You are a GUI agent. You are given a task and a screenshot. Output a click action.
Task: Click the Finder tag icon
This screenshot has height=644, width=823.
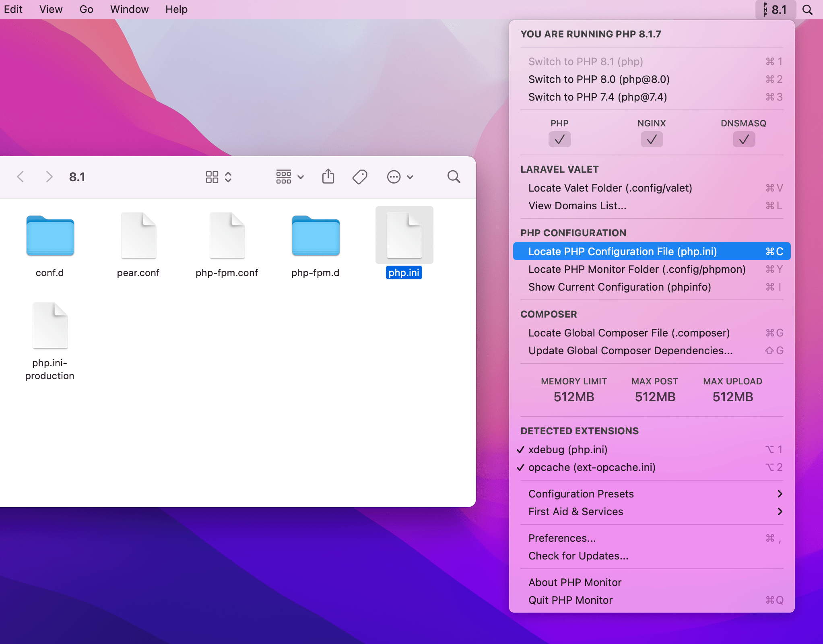[359, 177]
